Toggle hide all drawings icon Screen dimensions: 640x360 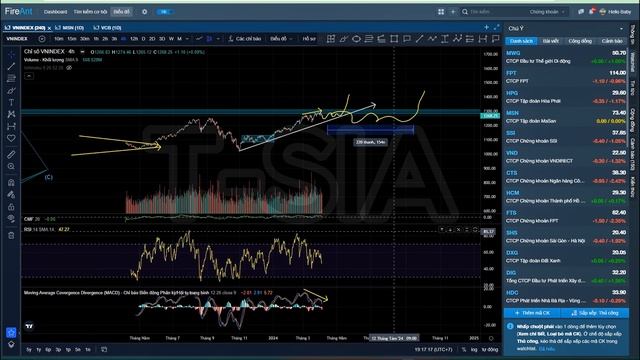pos(11,218)
